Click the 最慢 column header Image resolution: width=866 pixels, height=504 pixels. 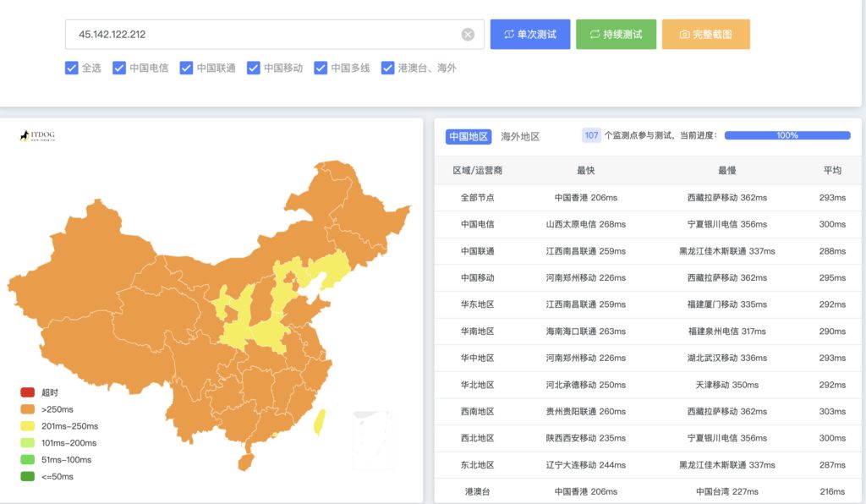[726, 171]
